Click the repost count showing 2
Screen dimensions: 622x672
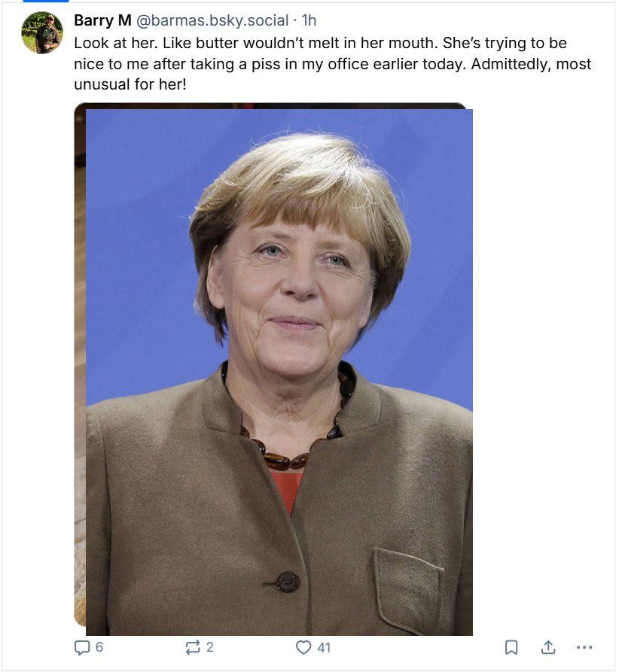pyautogui.click(x=210, y=647)
